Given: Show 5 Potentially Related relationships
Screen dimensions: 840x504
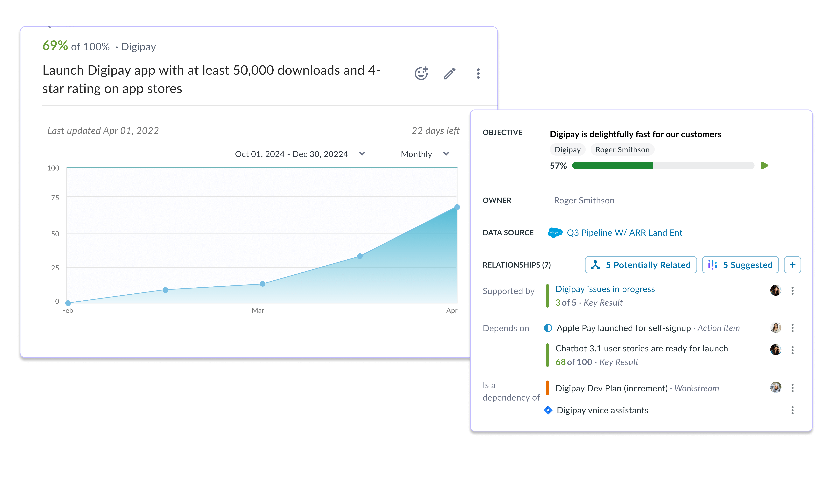Looking at the screenshot, I should 641,265.
